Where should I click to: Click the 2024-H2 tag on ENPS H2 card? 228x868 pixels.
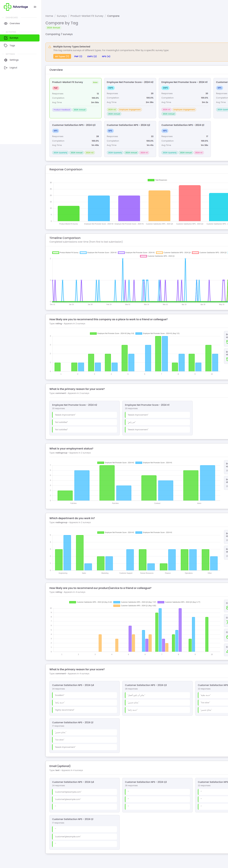click(112, 110)
